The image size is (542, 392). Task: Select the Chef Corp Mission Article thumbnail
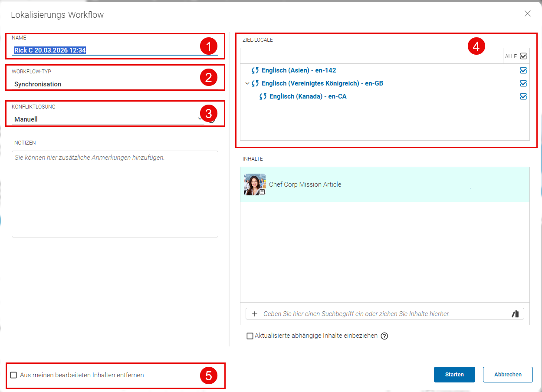(255, 184)
